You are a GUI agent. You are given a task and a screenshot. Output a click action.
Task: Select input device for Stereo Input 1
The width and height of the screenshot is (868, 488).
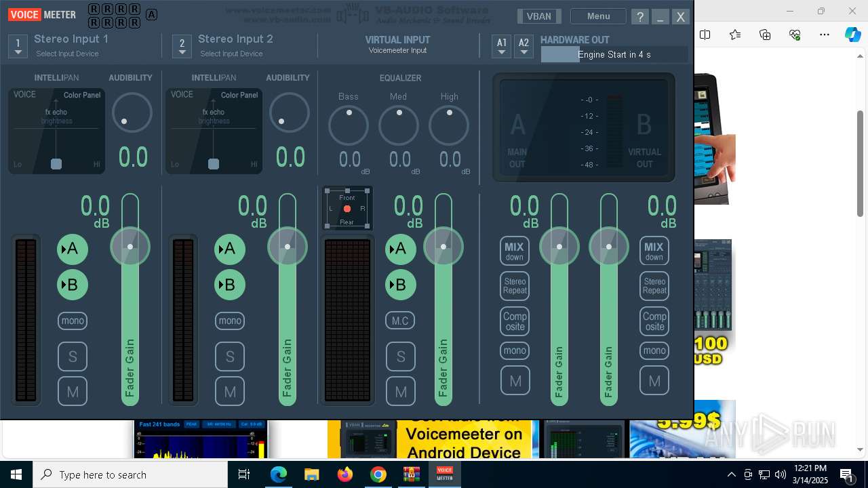point(18,46)
